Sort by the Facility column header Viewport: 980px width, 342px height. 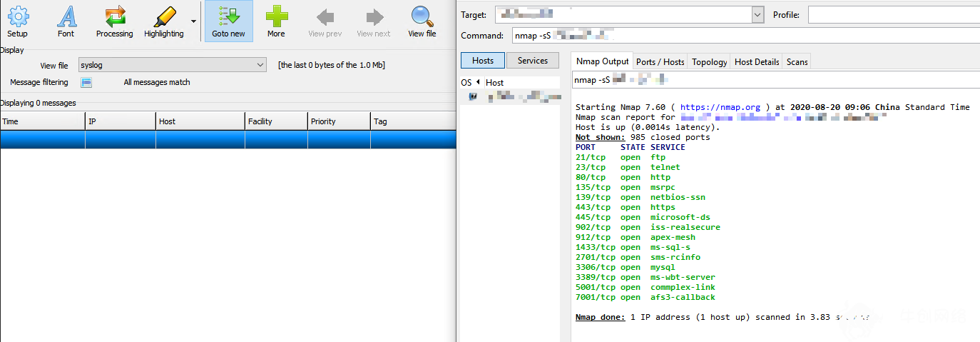coord(277,121)
